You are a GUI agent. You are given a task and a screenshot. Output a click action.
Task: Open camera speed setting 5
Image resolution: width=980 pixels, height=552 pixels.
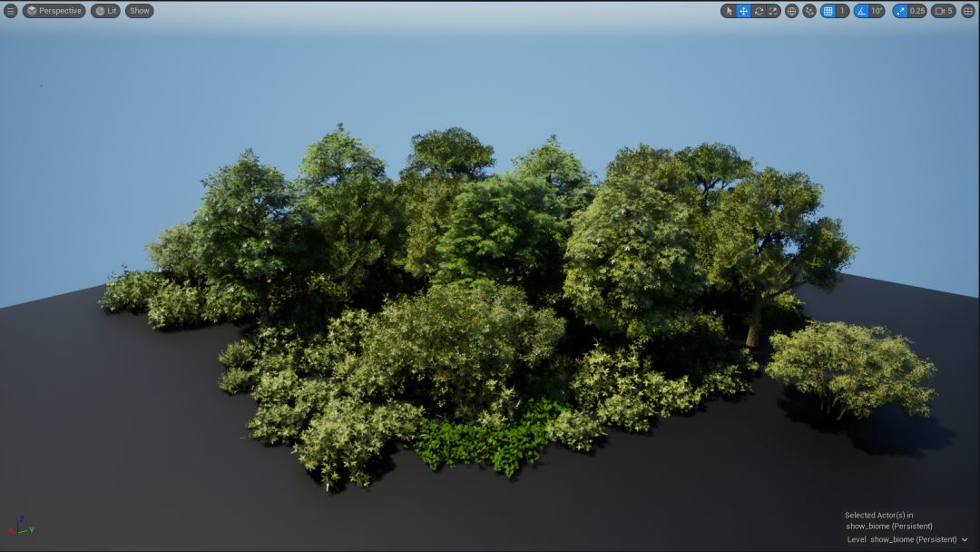pyautogui.click(x=944, y=11)
